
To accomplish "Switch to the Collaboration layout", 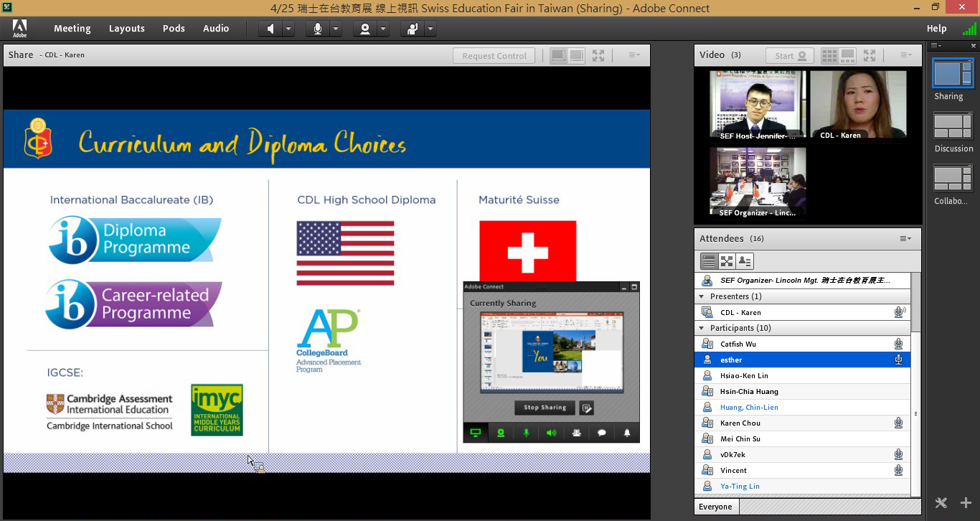I will point(952,179).
